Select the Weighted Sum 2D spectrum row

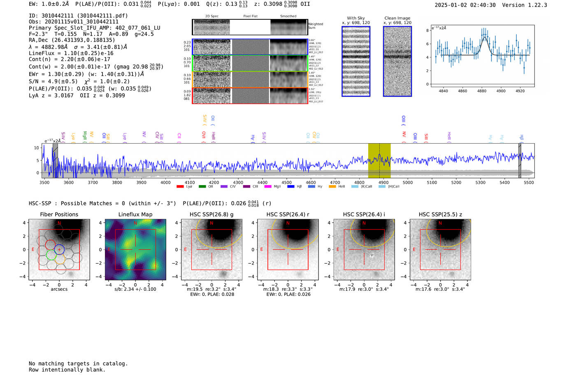[x=250, y=27]
